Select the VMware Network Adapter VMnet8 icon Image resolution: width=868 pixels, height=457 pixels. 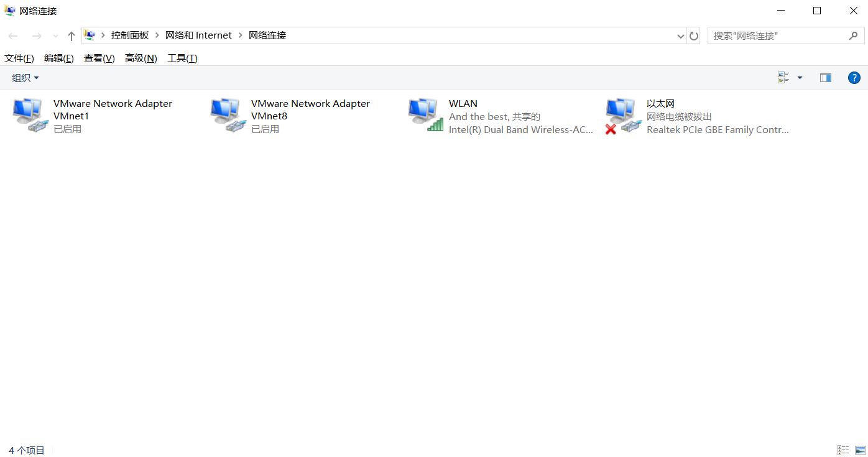(228, 115)
